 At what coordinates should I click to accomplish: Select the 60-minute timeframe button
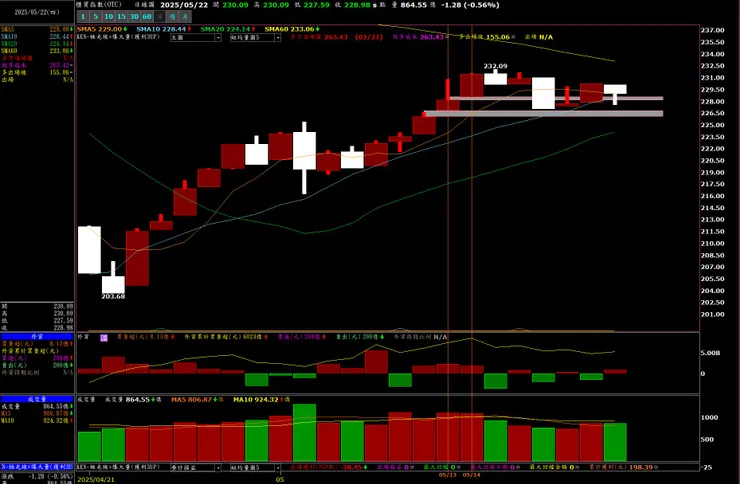pos(147,17)
